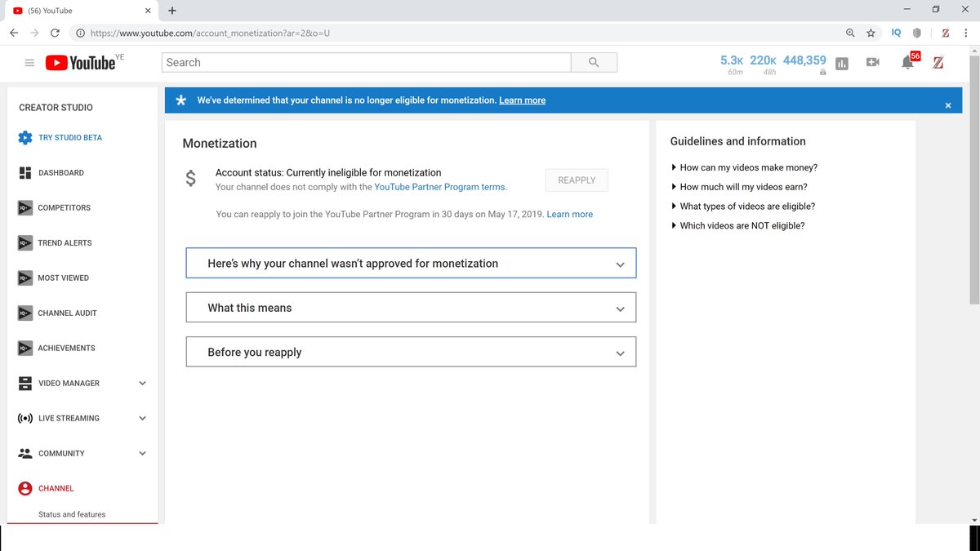The image size is (980, 551).
Task: Click the search magnifier button
Action: 594,63
